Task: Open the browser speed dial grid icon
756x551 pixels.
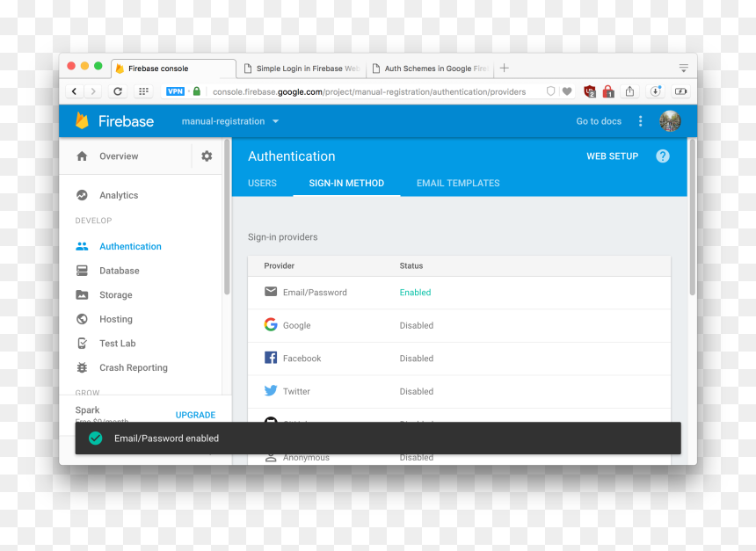Action: tap(143, 91)
